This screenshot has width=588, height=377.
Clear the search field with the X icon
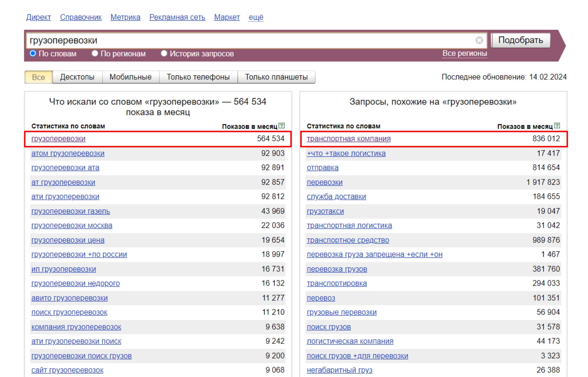coord(479,40)
